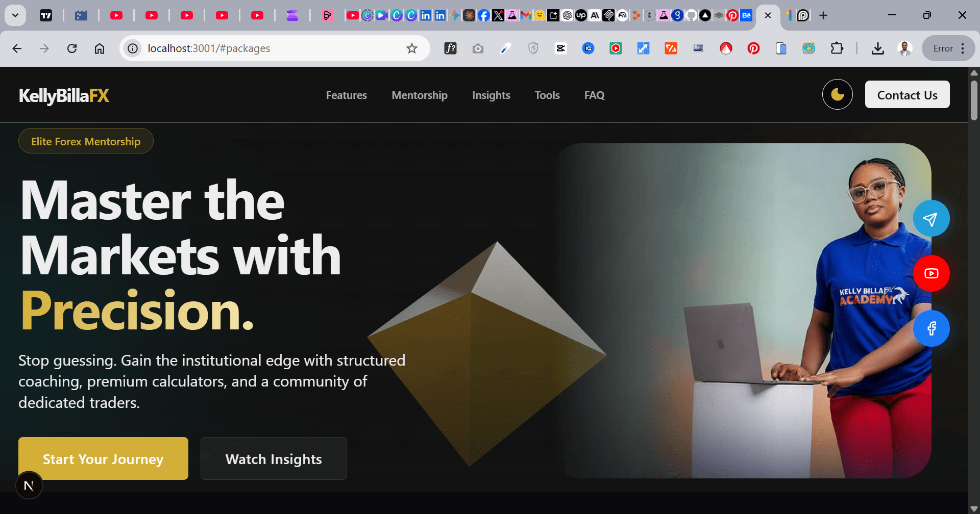Open the Mentorship nav link

[x=420, y=95]
